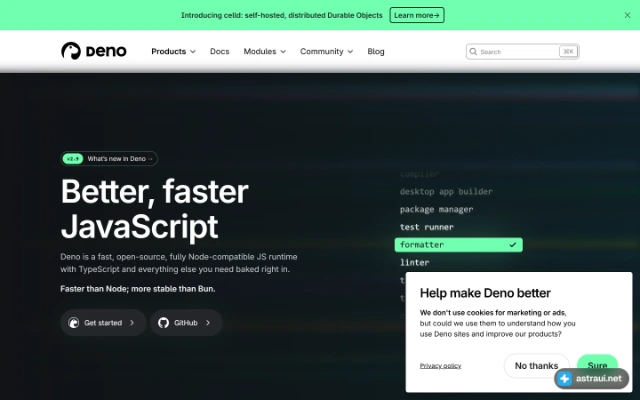The height and width of the screenshot is (400, 640).
Task: Open the Products dropdown menu
Action: (x=173, y=51)
